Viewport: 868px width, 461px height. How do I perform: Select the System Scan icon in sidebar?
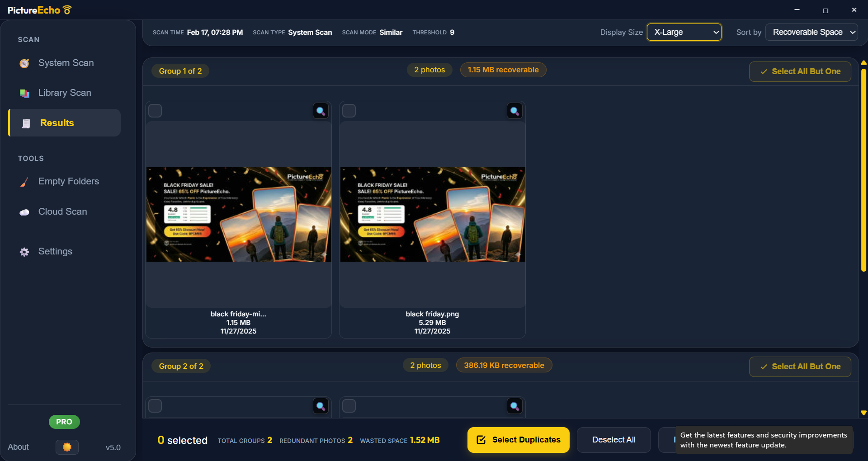click(24, 63)
